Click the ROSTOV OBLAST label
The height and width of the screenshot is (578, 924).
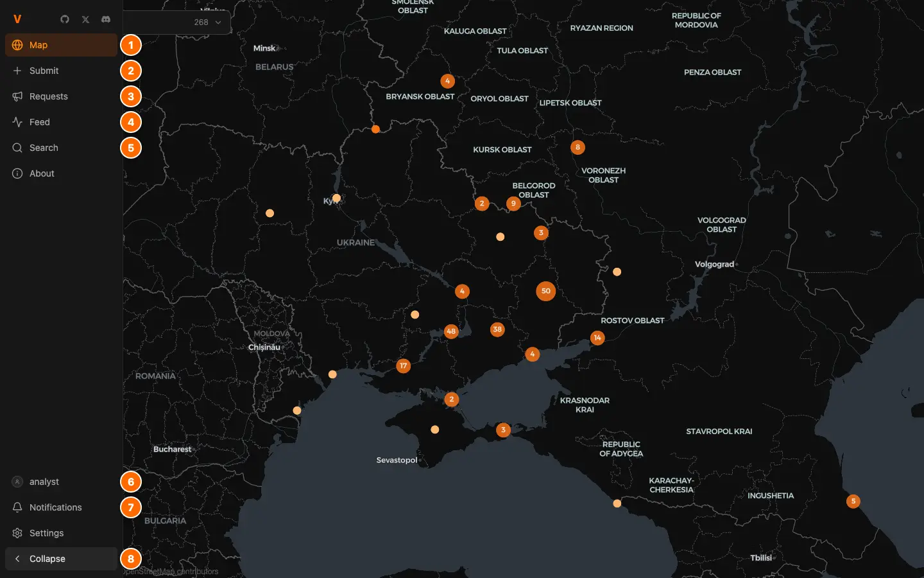[633, 320]
